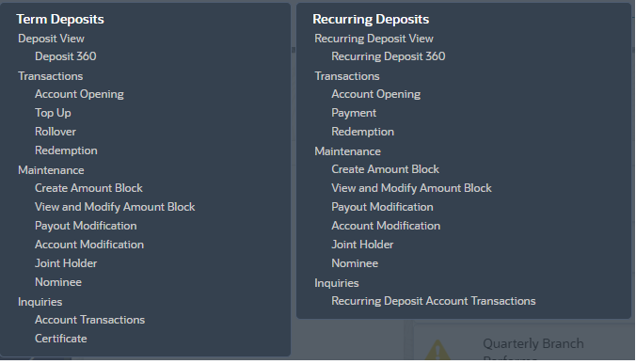This screenshot has width=636, height=364.
Task: Open Certificate inquiry
Action: [61, 339]
